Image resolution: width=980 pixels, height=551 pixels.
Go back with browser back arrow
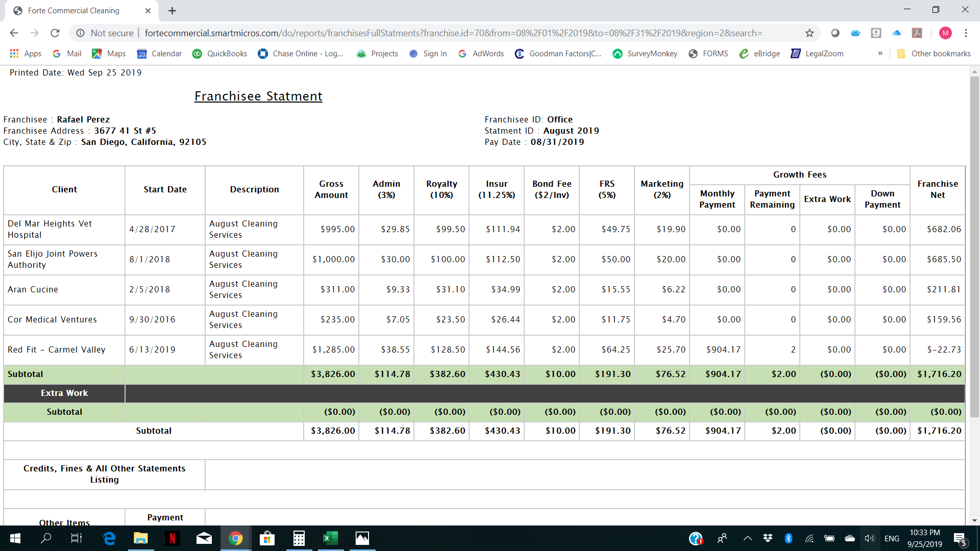coord(14,33)
